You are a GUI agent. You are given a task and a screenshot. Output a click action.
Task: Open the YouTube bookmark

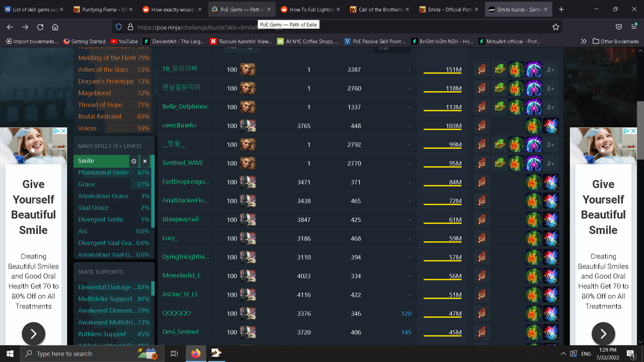pyautogui.click(x=124, y=41)
